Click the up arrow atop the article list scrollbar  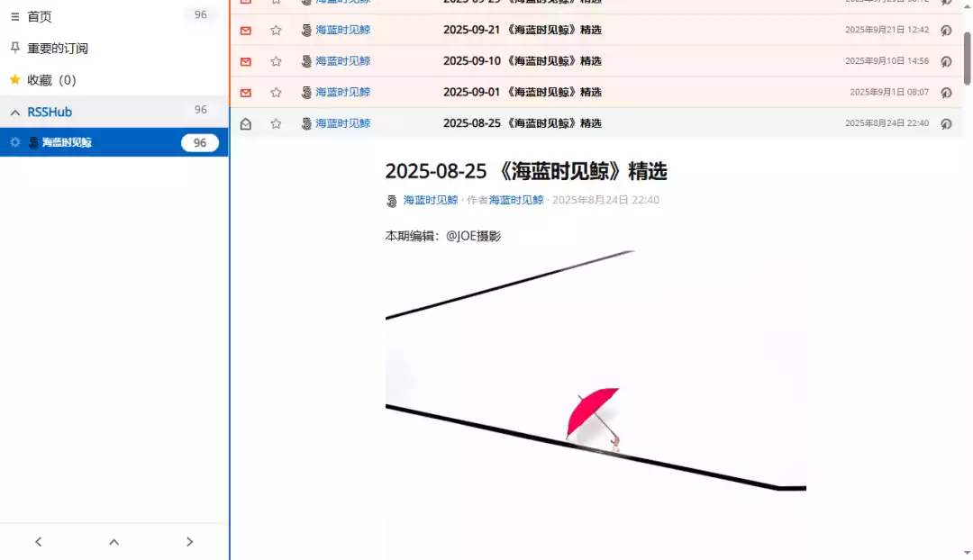(967, 7)
